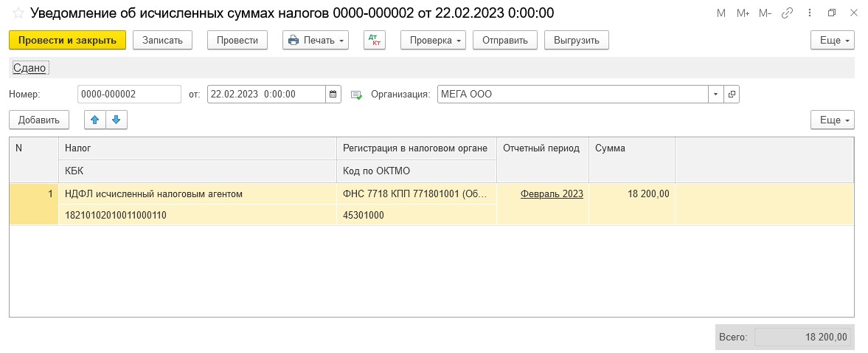Click the M- memory subtract icon

(x=765, y=13)
